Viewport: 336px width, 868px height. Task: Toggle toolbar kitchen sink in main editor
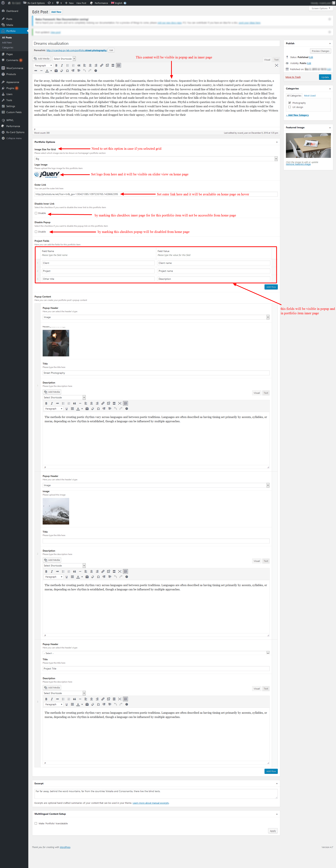tap(119, 65)
